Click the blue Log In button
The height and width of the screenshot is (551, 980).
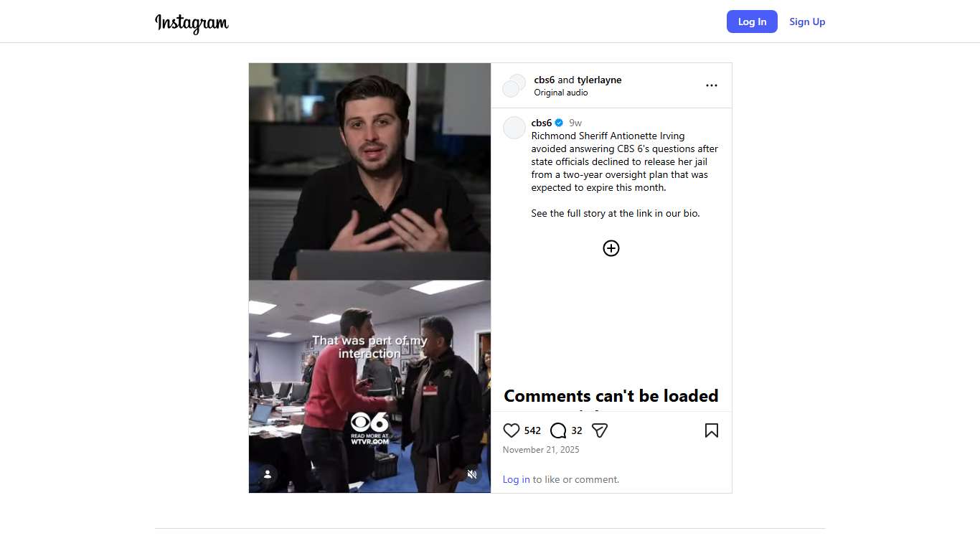tap(752, 22)
